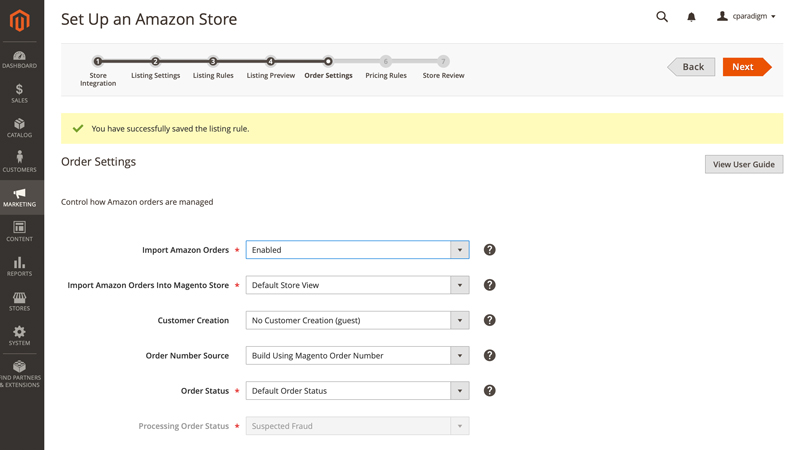This screenshot has width=800, height=450.
Task: Click the 'Import Amazon Orders' field label
Action: pyautogui.click(x=185, y=250)
